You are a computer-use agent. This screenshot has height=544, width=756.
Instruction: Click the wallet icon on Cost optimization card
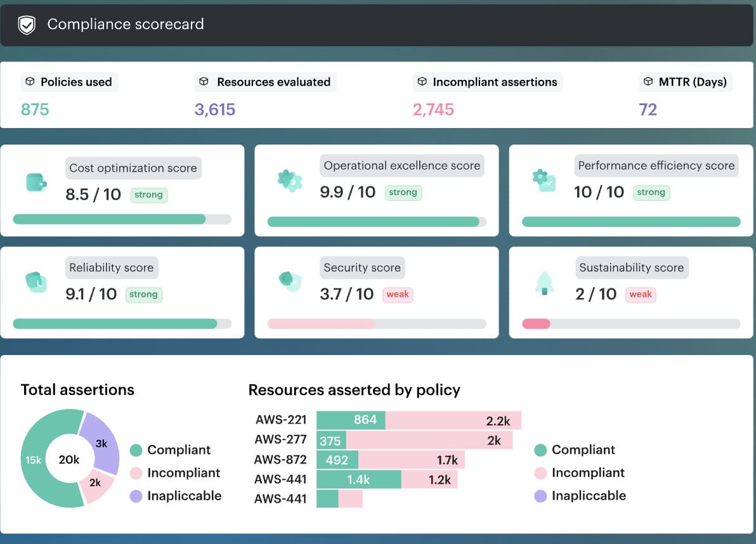point(36,182)
